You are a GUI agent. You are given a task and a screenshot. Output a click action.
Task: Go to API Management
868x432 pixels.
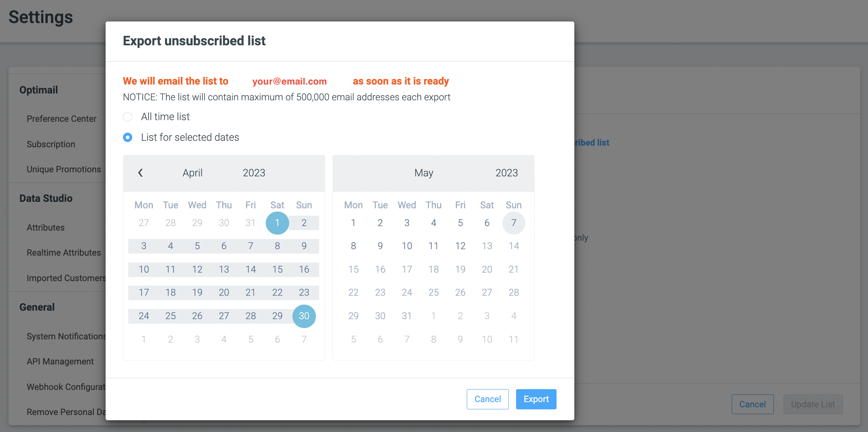(x=60, y=361)
